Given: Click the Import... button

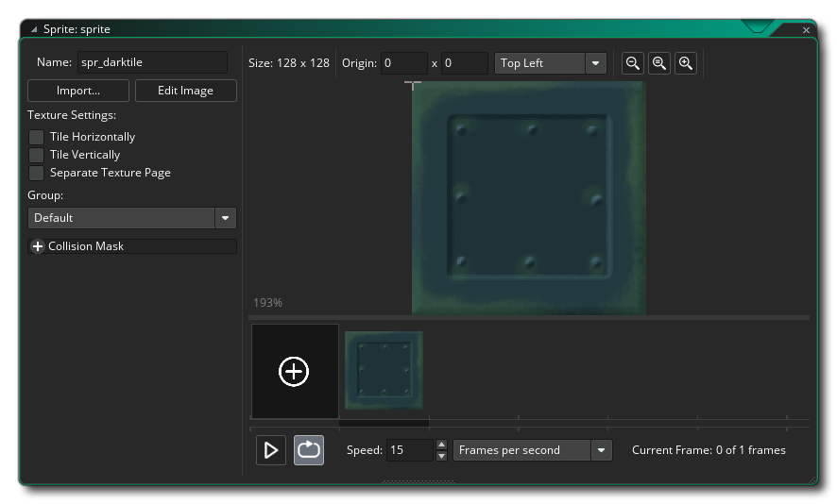Looking at the screenshot, I should (x=77, y=91).
